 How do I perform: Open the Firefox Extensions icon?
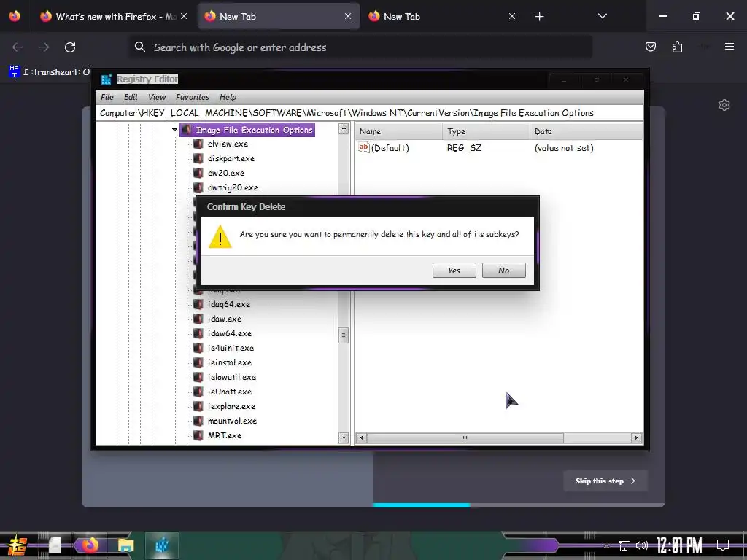tap(677, 47)
